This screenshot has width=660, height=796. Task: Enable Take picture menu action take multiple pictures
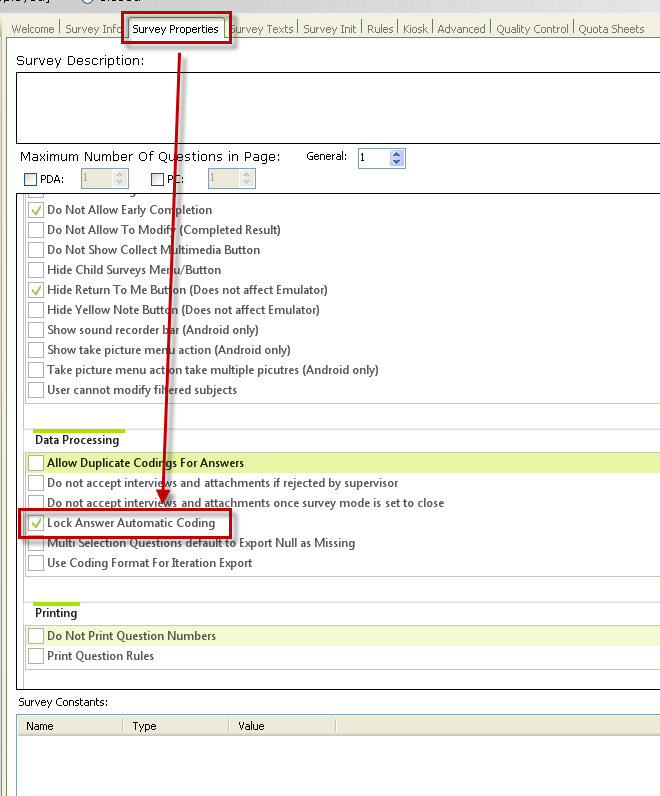[x=36, y=370]
